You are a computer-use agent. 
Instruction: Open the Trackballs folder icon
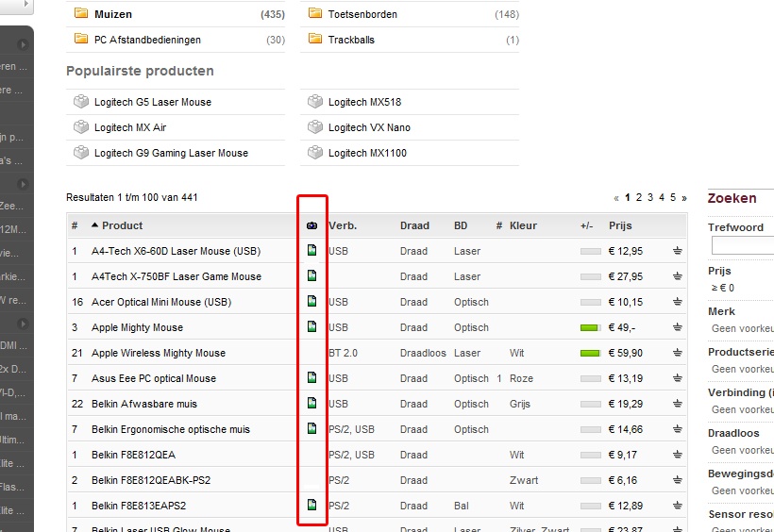point(315,39)
